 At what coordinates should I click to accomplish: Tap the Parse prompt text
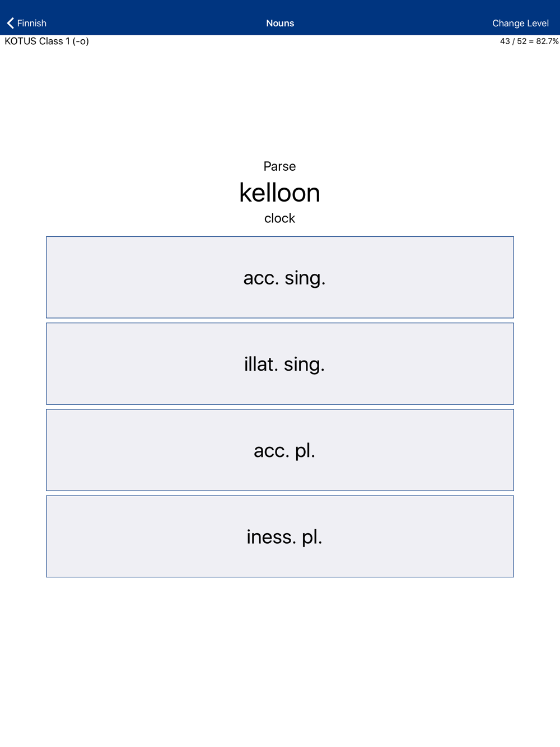click(x=279, y=166)
